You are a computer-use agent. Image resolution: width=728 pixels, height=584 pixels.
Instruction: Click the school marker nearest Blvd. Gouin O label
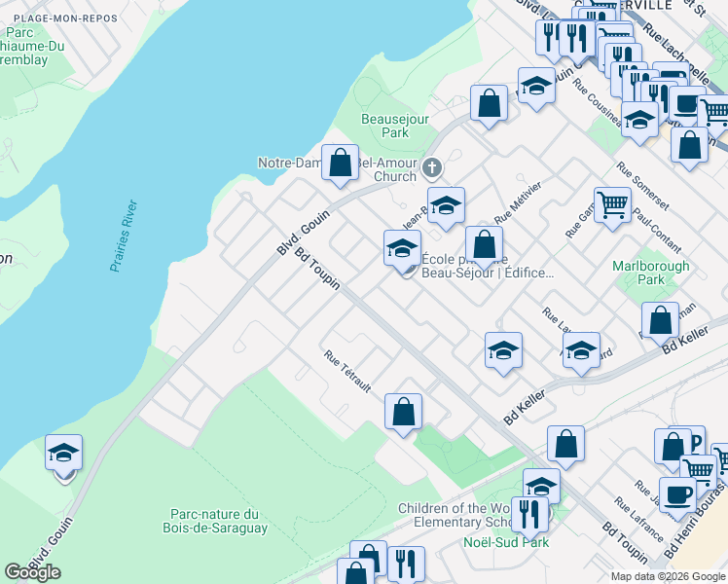536,87
